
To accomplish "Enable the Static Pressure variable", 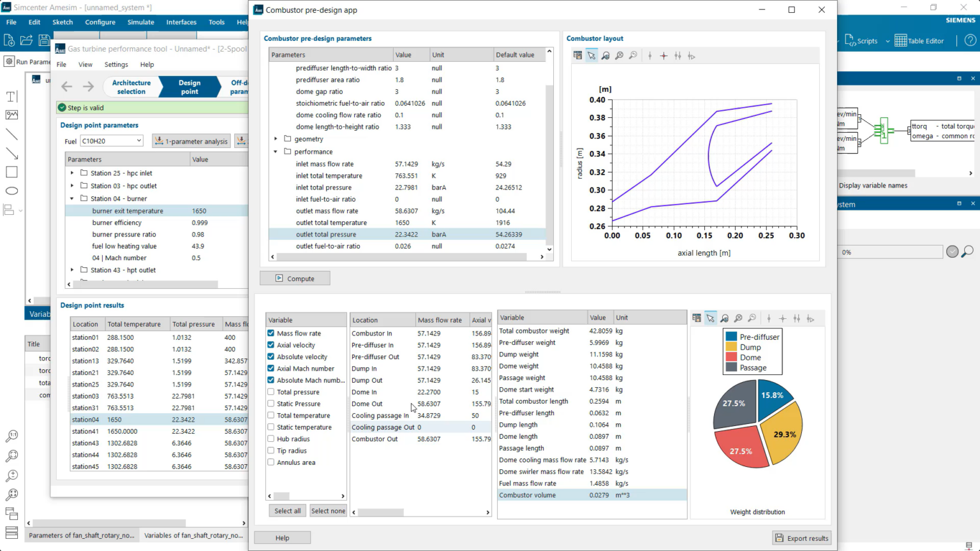I will pyautogui.click(x=271, y=403).
